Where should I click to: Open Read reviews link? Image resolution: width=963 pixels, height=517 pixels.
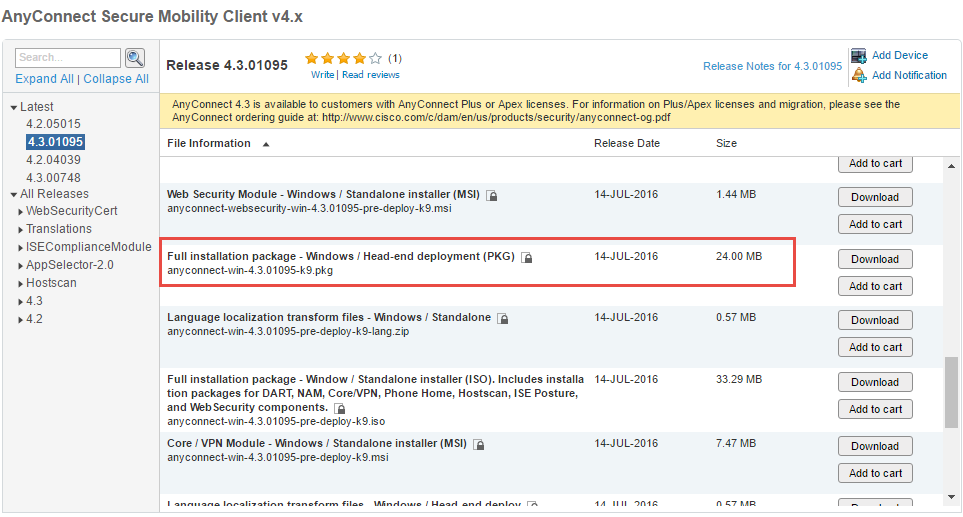click(x=371, y=75)
